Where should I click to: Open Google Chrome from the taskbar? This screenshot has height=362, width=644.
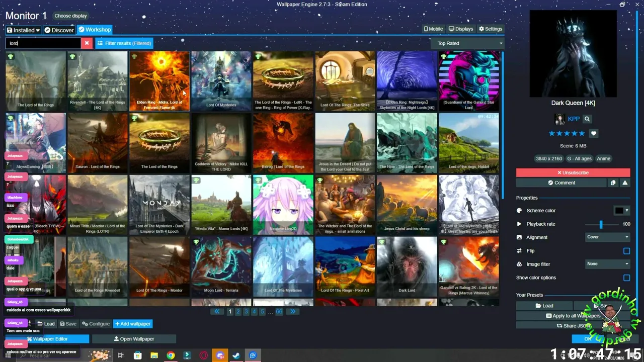[x=171, y=355]
